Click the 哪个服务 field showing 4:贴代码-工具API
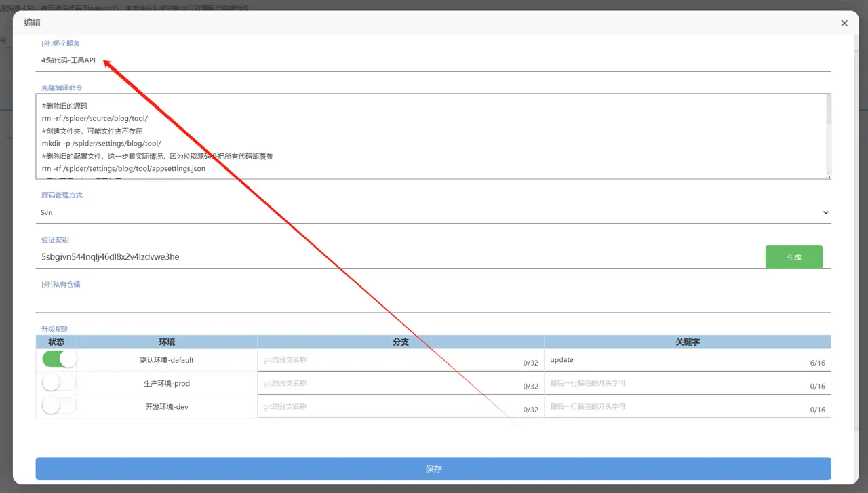 coord(433,60)
